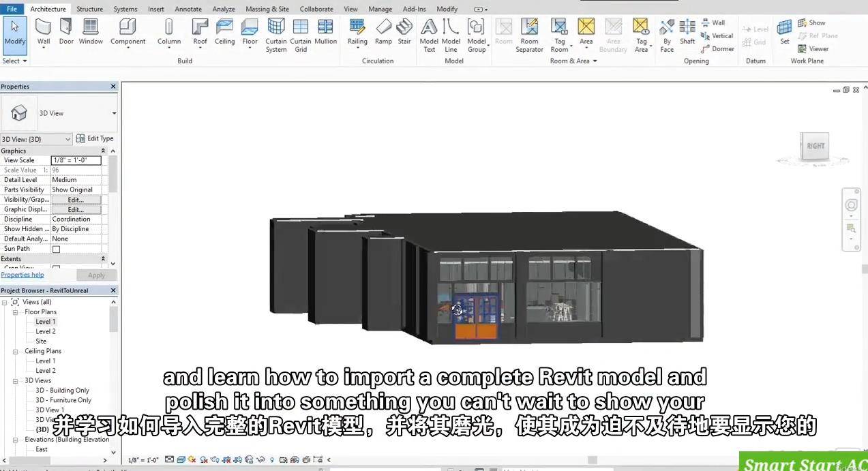
Task: Open the Systems ribbon tab
Action: (x=125, y=9)
